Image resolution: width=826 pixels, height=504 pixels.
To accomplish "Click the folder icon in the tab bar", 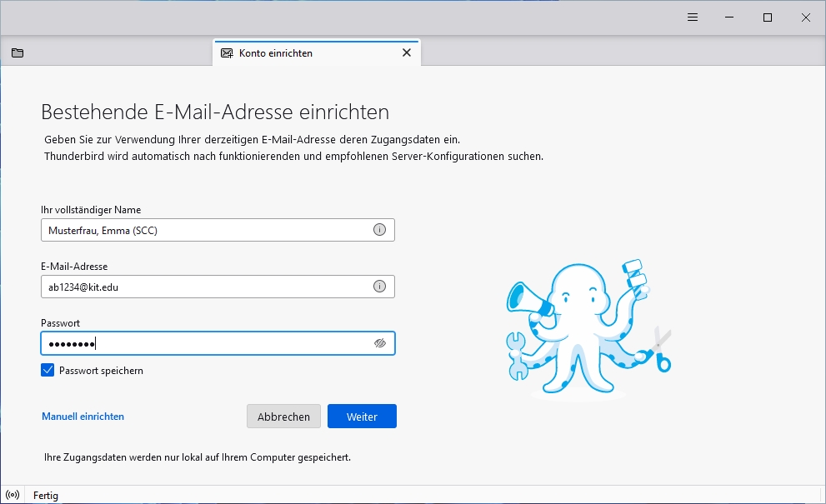I will coord(18,53).
